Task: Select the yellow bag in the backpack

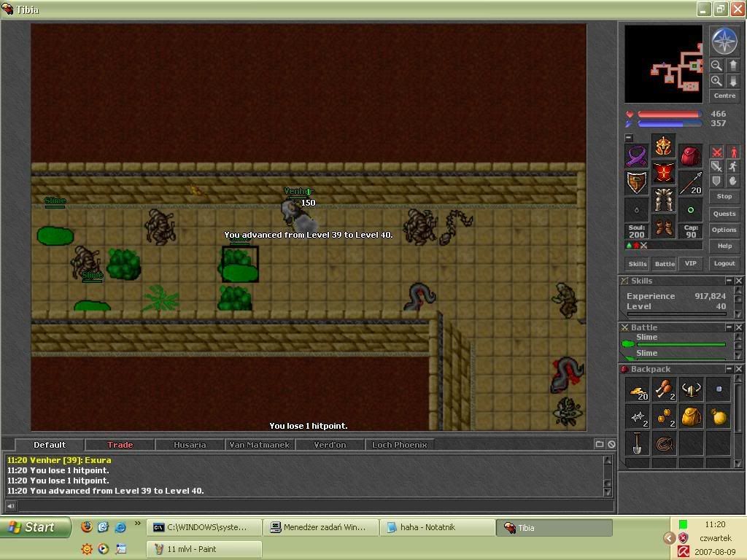Action: click(719, 417)
